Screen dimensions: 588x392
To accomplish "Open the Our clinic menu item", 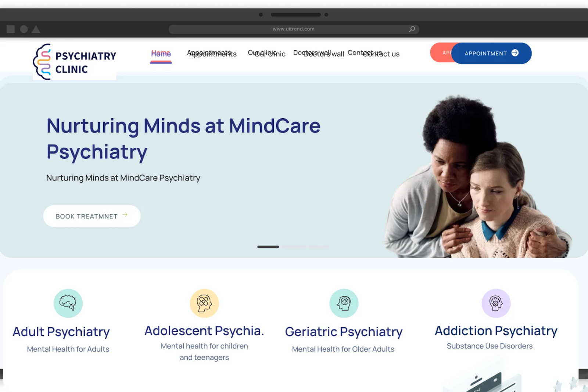I will click(266, 54).
